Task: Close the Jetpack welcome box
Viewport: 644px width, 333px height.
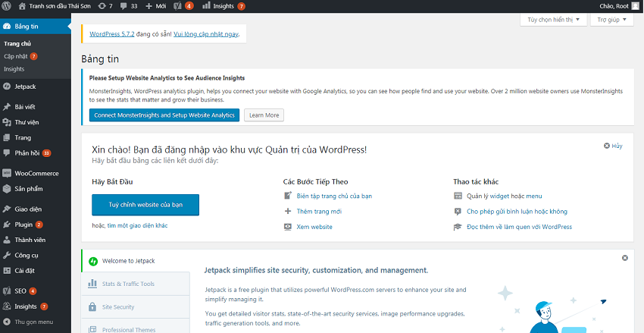Action: point(624,258)
